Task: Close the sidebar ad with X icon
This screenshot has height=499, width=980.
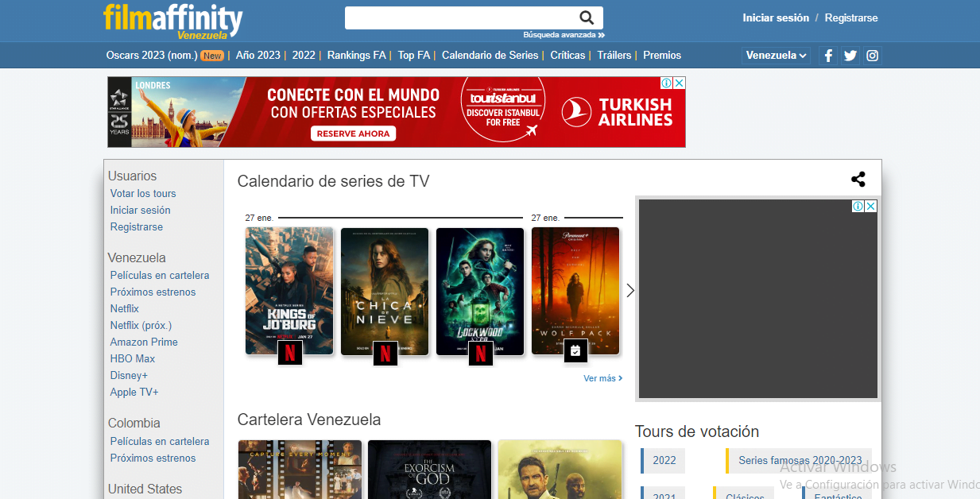Action: coord(870,207)
